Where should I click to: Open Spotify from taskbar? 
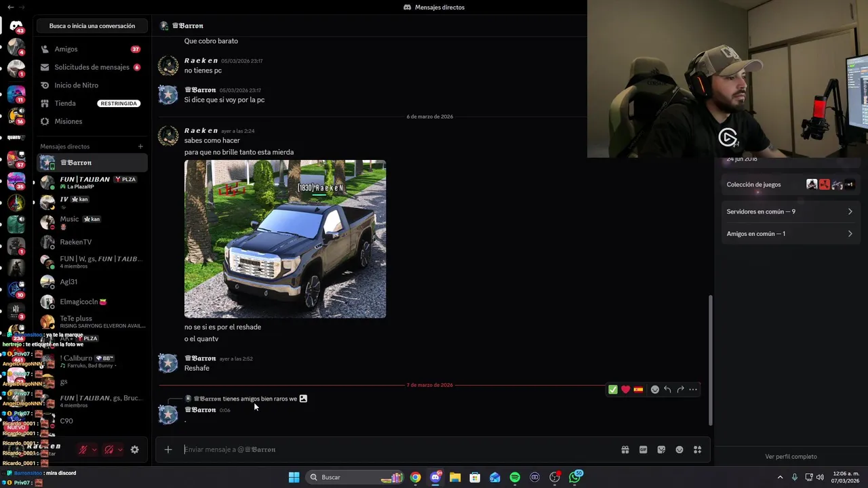point(515,477)
